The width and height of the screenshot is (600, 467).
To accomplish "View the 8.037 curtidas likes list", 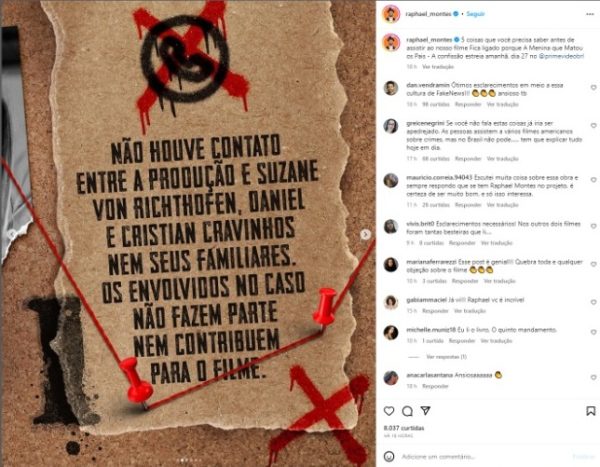I will [404, 428].
